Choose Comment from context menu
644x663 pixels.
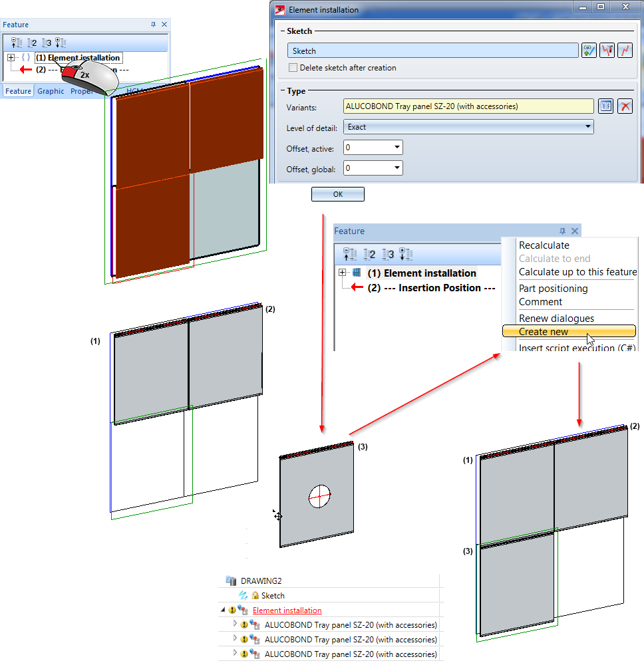pos(540,302)
